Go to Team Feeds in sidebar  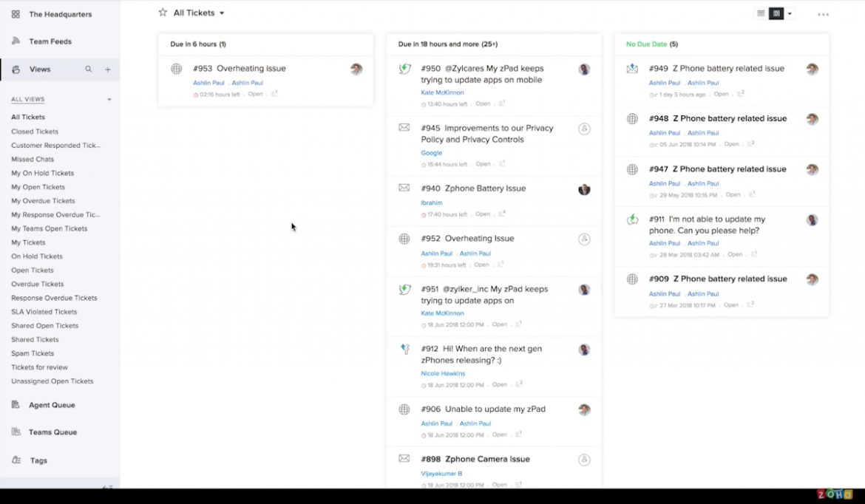tap(50, 41)
